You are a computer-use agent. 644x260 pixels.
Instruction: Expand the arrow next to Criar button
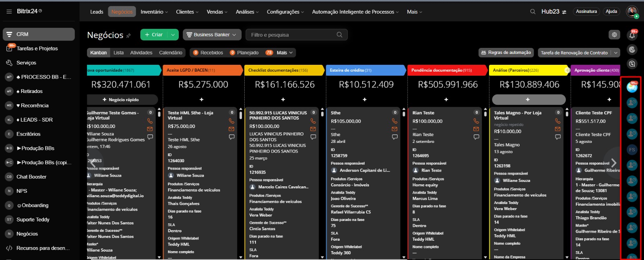[x=173, y=35]
